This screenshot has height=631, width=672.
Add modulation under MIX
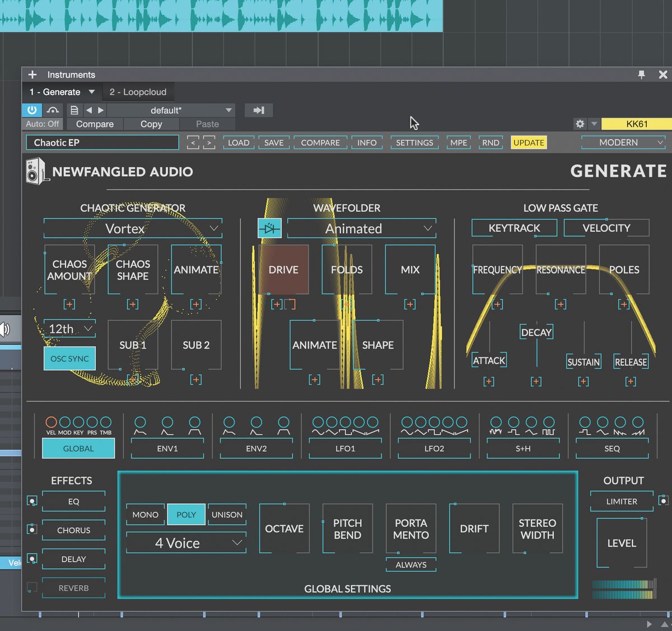point(410,304)
